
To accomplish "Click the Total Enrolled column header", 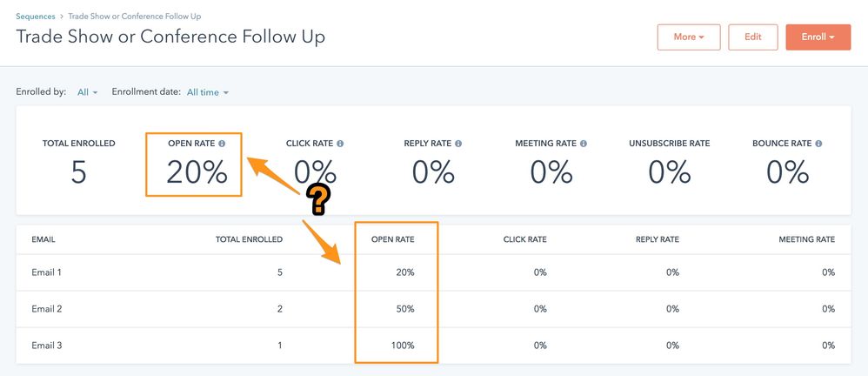I will tap(249, 239).
